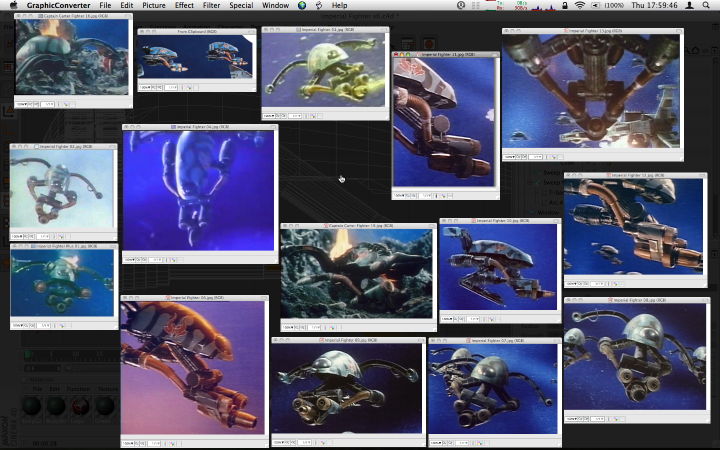This screenshot has height=450, width=720.
Task: Open the Effect menu
Action: [x=184, y=6]
